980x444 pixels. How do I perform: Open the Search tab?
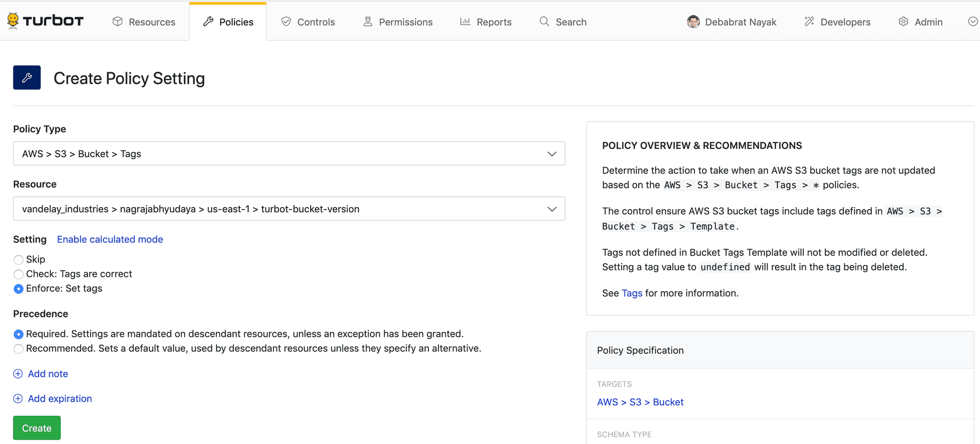[563, 22]
